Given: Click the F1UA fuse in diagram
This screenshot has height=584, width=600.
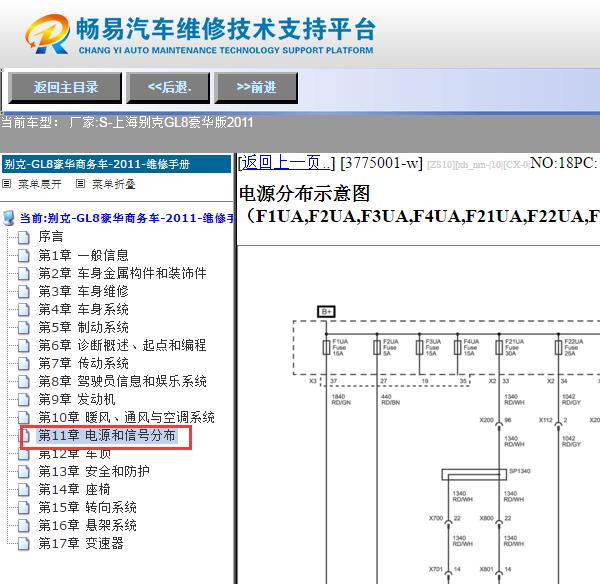Looking at the screenshot, I should [326, 347].
